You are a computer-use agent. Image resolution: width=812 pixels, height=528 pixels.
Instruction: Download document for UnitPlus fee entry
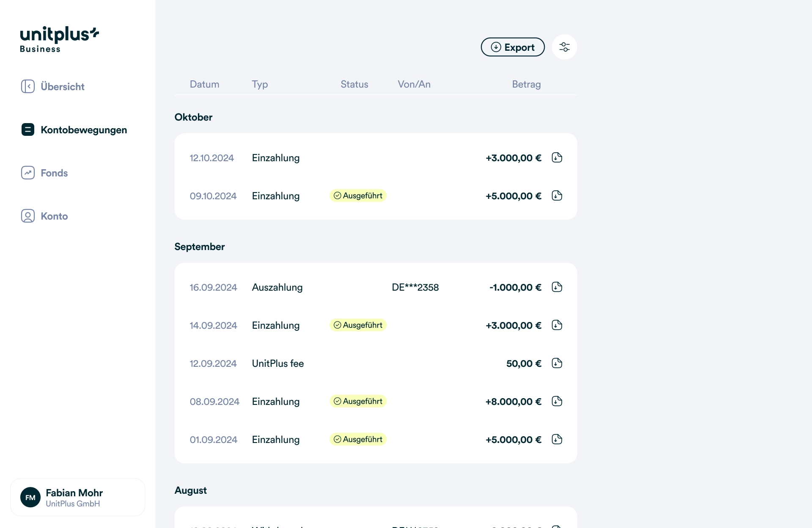[557, 363]
